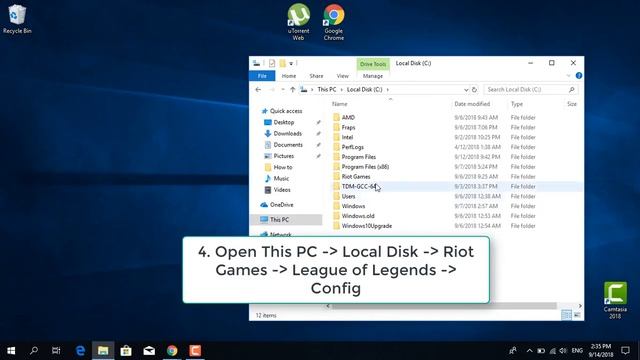Viewport: 640px width, 360px height.
Task: Expand address bar history dropdown
Action: tap(466, 89)
